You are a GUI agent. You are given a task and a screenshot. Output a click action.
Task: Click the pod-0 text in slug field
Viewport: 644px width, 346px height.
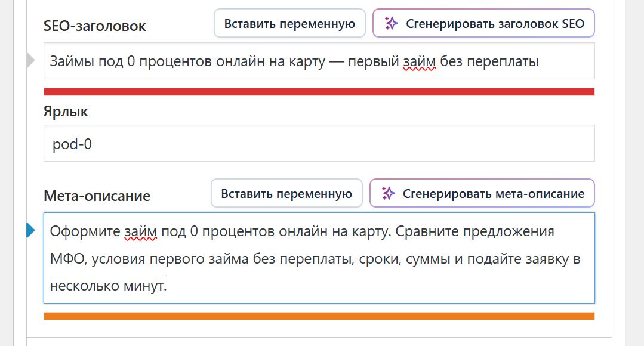(x=72, y=144)
